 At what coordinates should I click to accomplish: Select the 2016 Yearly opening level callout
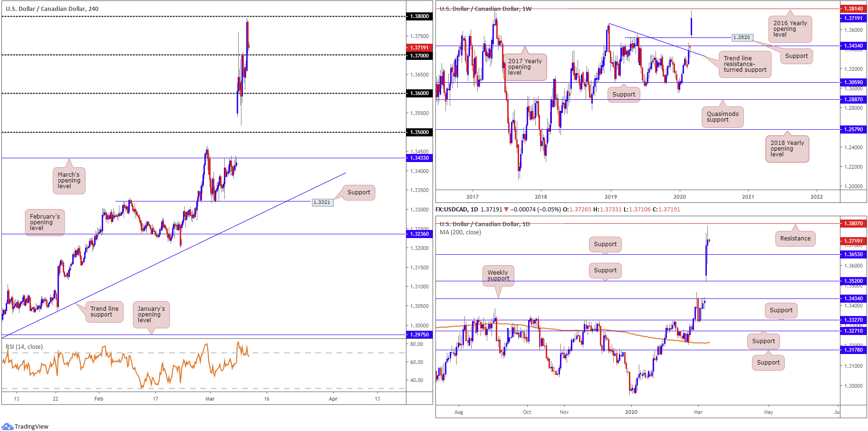(x=790, y=29)
